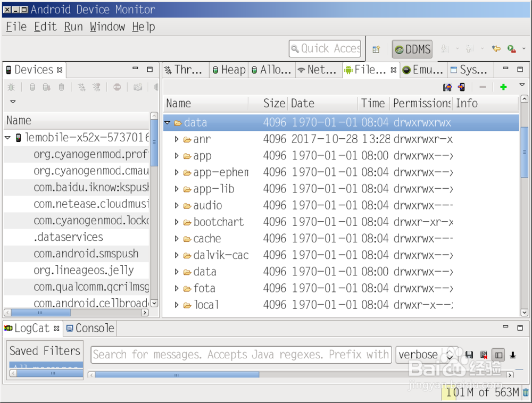
Task: Switch to the DDMS perspective
Action: coord(413,49)
